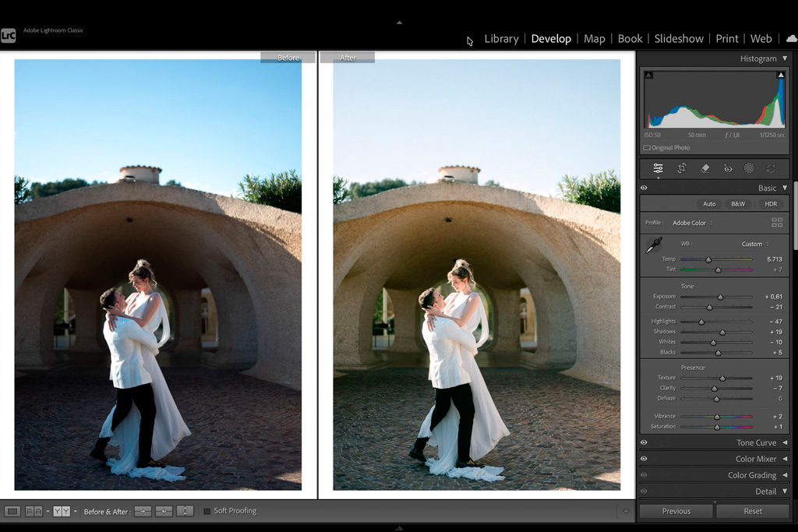Click the Exposure slider handle

(x=721, y=297)
